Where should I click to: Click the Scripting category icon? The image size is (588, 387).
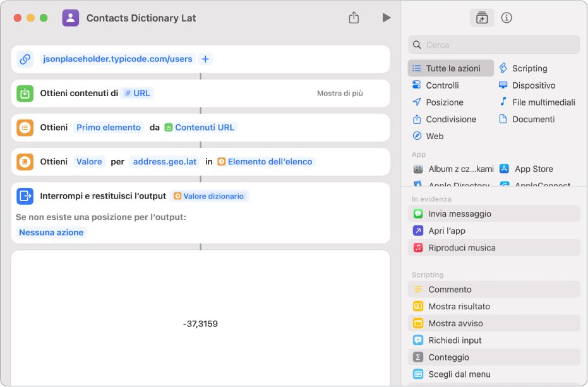tap(503, 68)
